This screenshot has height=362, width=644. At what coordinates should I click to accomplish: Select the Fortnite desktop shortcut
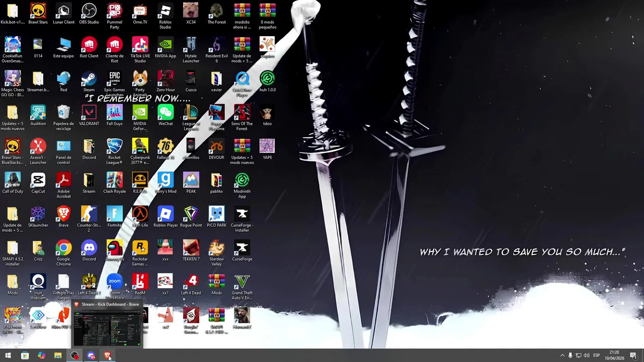coord(114,217)
